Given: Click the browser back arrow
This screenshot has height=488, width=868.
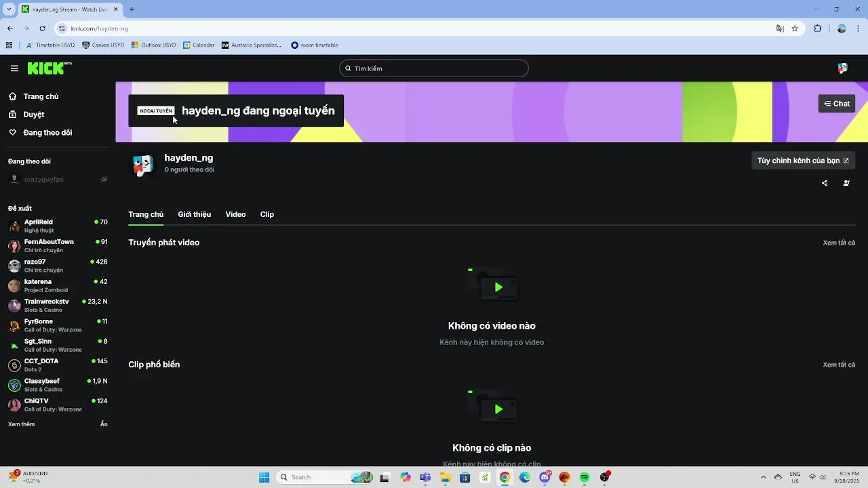Looking at the screenshot, I should 9,28.
